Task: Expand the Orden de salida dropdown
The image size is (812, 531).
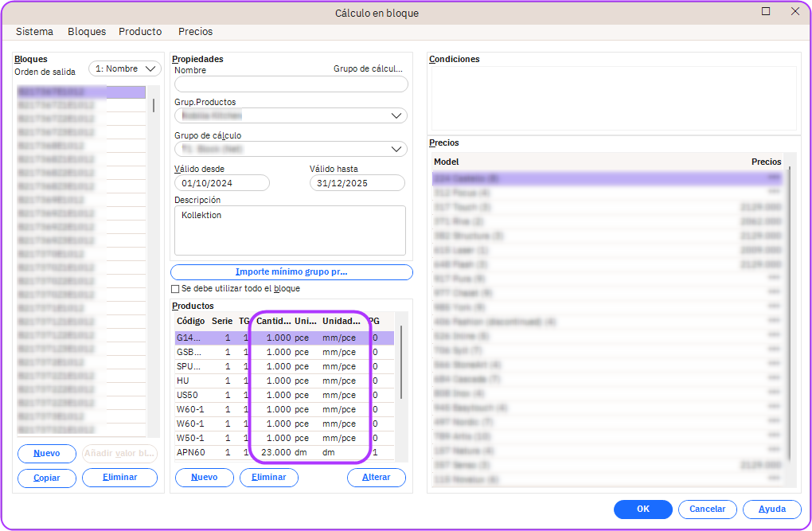Action: coord(125,69)
